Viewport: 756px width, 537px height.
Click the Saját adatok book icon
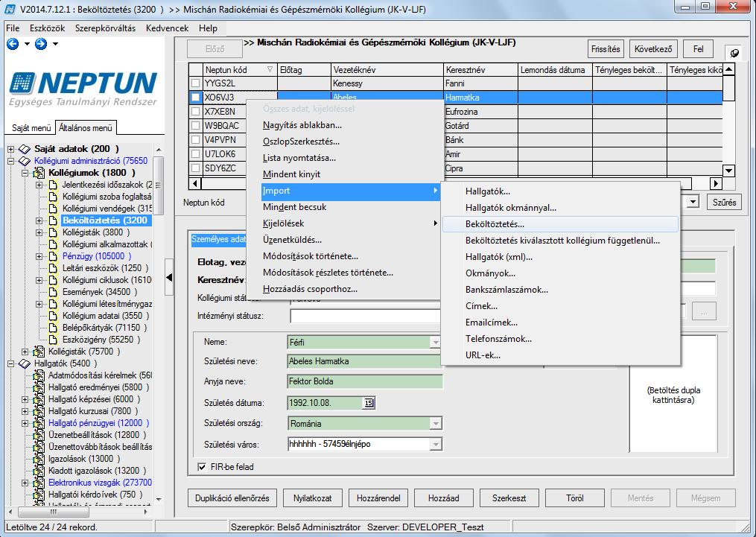pyautogui.click(x=25, y=149)
